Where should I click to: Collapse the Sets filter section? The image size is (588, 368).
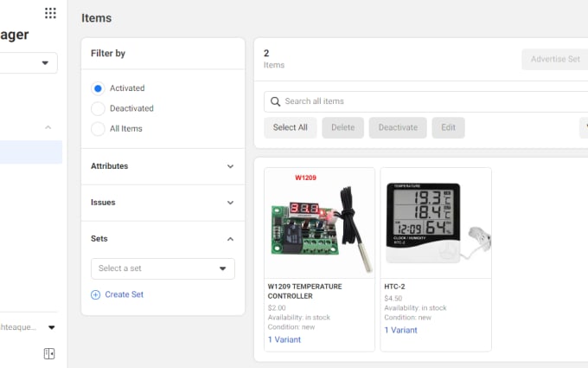[x=163, y=239]
